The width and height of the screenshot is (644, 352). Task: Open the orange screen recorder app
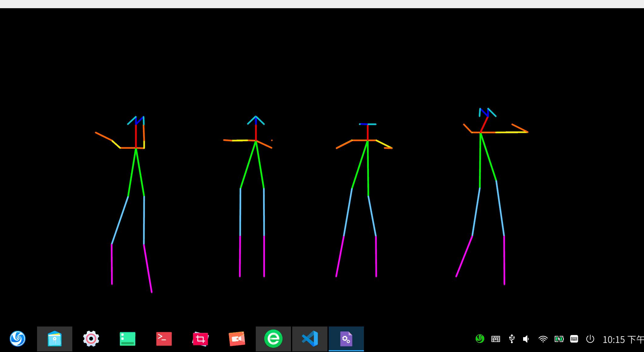[x=237, y=339]
